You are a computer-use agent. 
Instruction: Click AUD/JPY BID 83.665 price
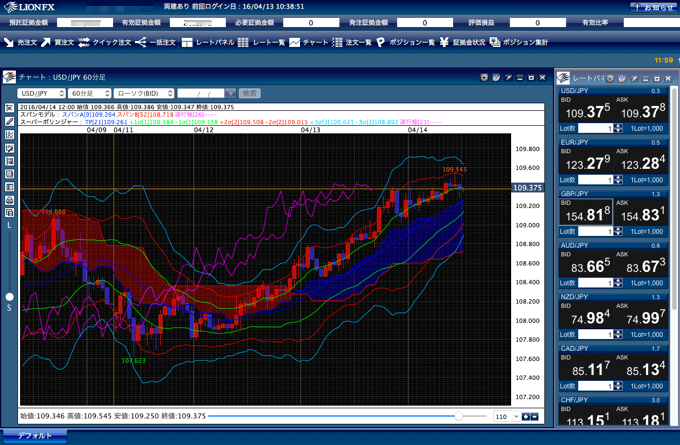[x=585, y=264]
